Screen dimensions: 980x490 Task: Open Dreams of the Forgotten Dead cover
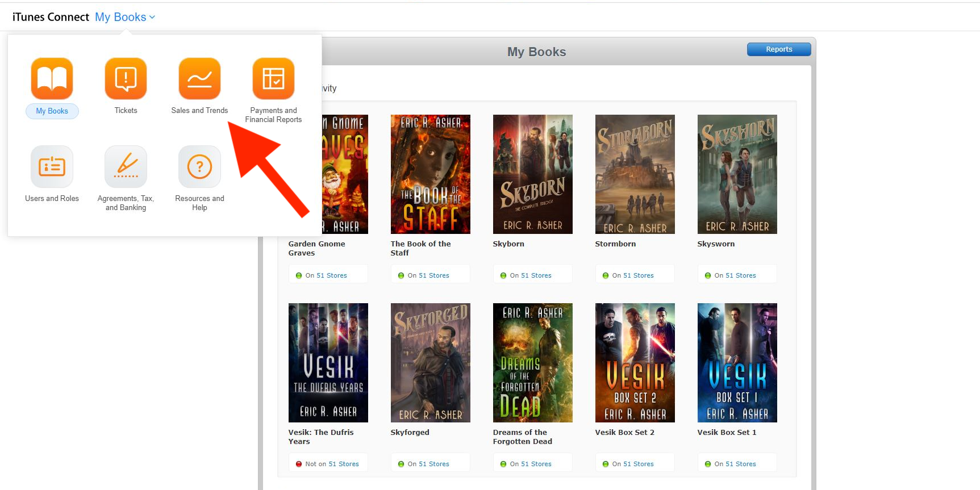coord(532,363)
